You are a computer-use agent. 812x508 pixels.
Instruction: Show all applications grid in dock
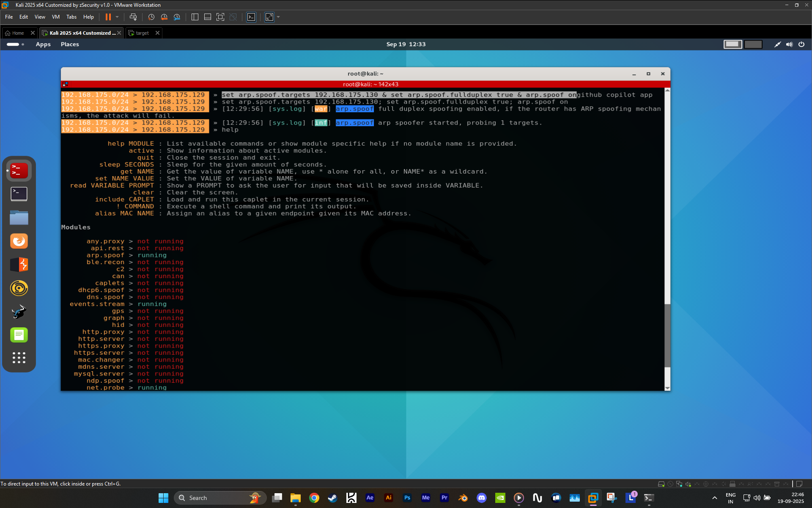point(19,358)
